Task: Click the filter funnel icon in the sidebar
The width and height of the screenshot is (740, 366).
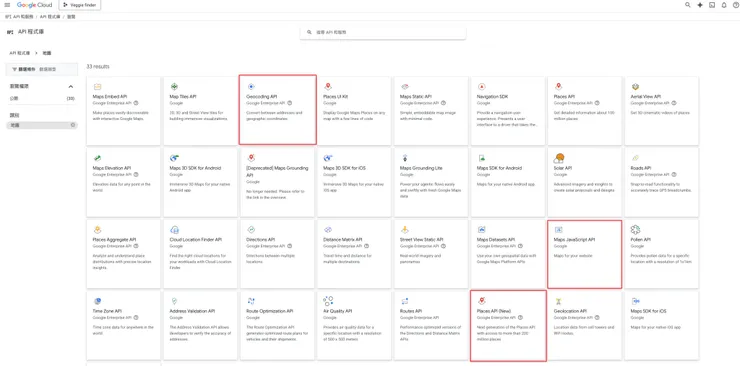Action: pyautogui.click(x=14, y=69)
